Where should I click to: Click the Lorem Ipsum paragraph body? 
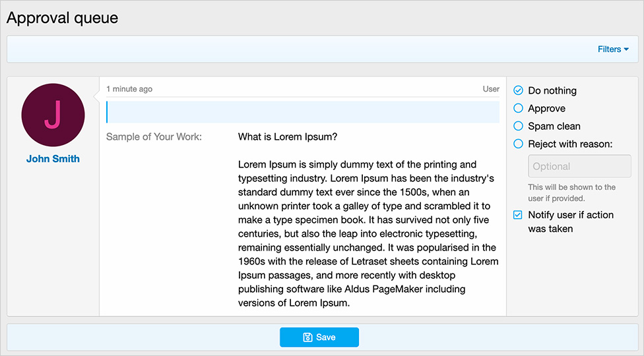pyautogui.click(x=368, y=234)
